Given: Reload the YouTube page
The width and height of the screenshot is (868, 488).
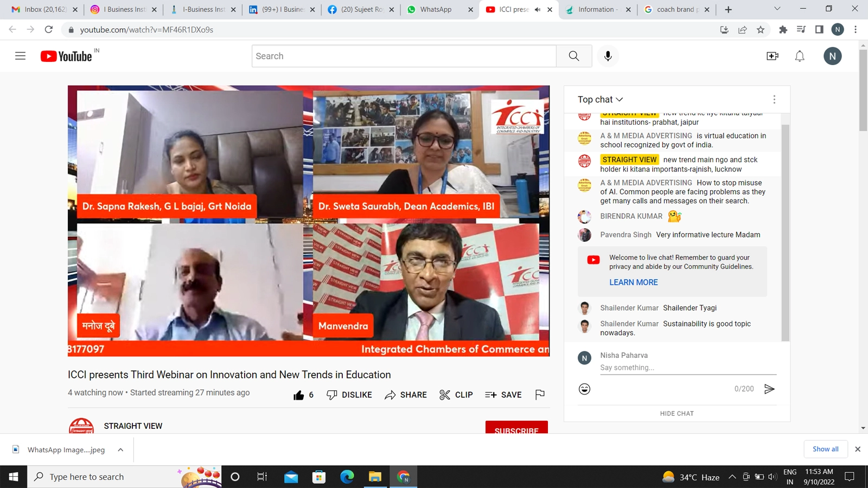Looking at the screenshot, I should coord(49,29).
